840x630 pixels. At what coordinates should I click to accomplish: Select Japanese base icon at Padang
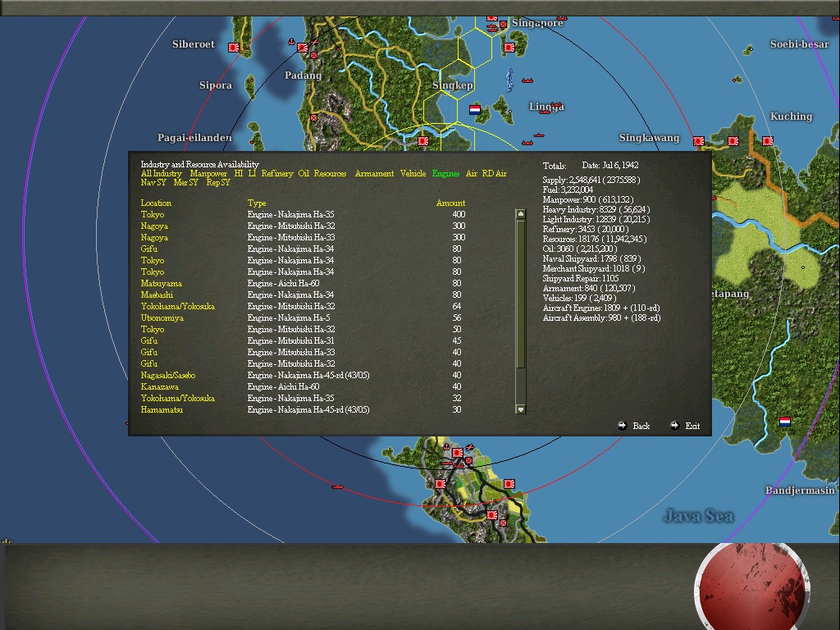coord(303,47)
